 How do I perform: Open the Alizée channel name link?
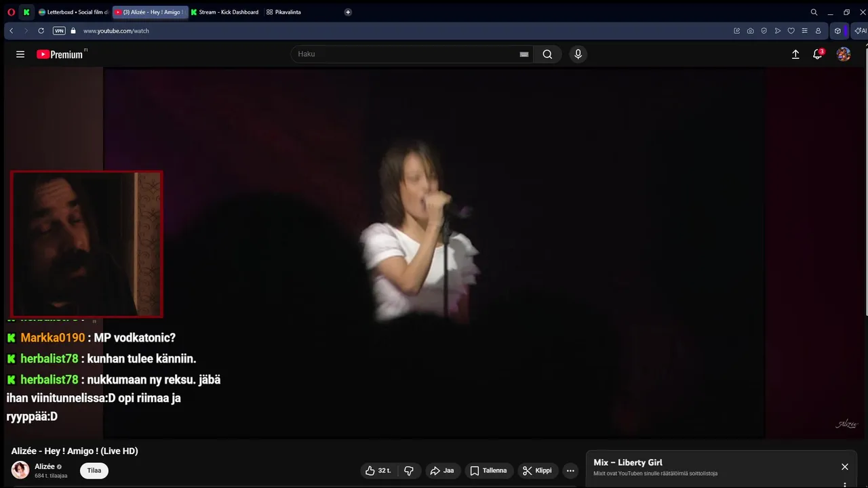pos(45,467)
